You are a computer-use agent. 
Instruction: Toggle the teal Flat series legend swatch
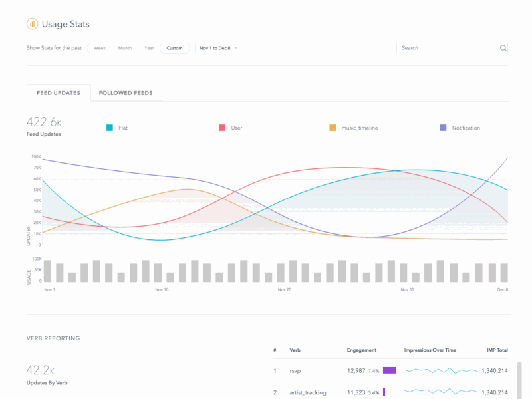[x=108, y=127]
